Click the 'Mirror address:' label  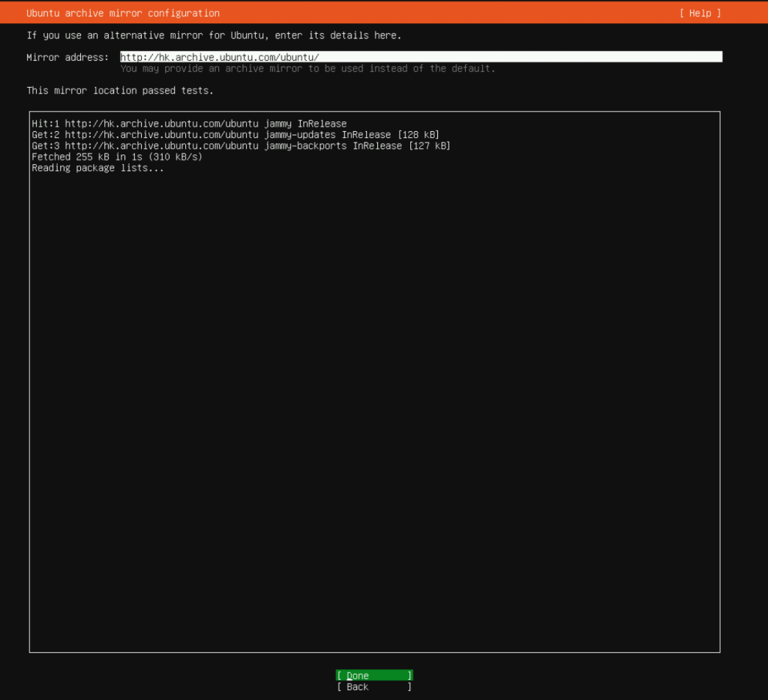[67, 58]
